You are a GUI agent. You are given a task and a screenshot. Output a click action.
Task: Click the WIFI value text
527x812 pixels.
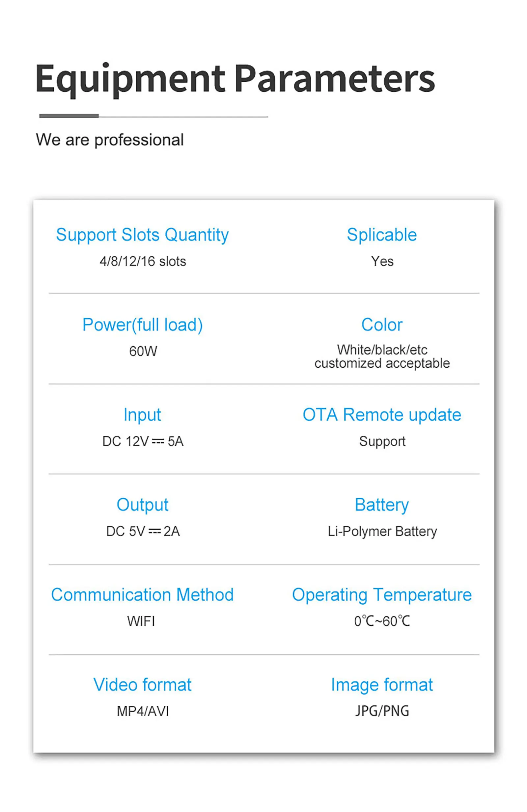[141, 621]
